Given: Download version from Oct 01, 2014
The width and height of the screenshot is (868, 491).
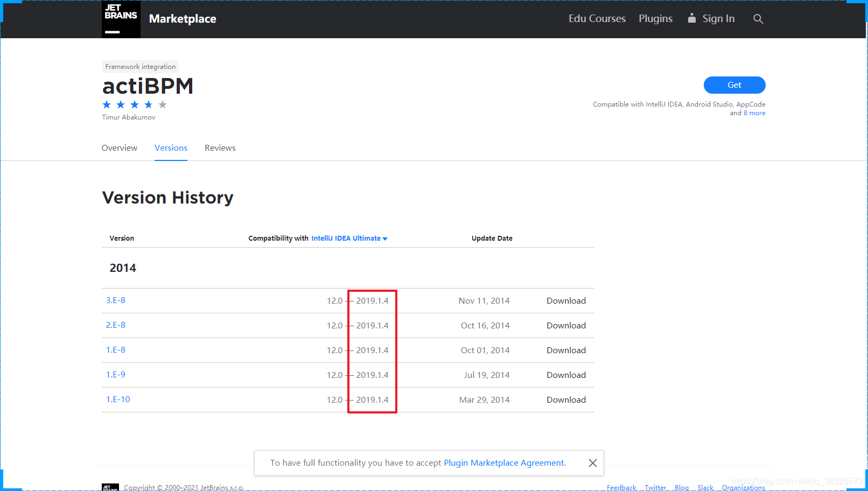Looking at the screenshot, I should (x=566, y=350).
